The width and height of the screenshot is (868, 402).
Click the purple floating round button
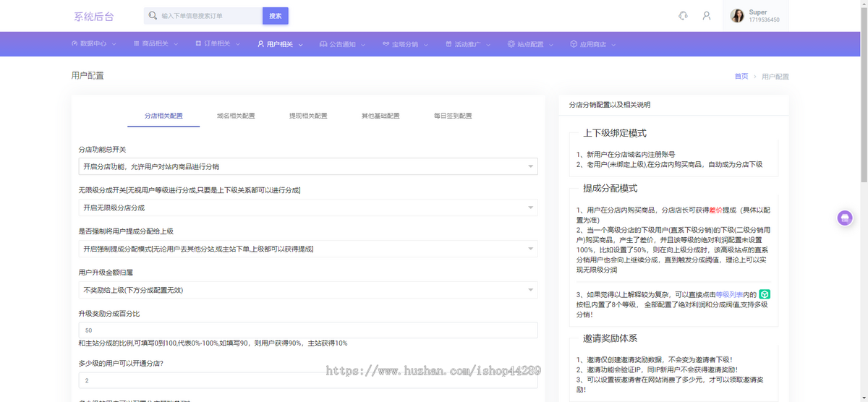pyautogui.click(x=844, y=218)
